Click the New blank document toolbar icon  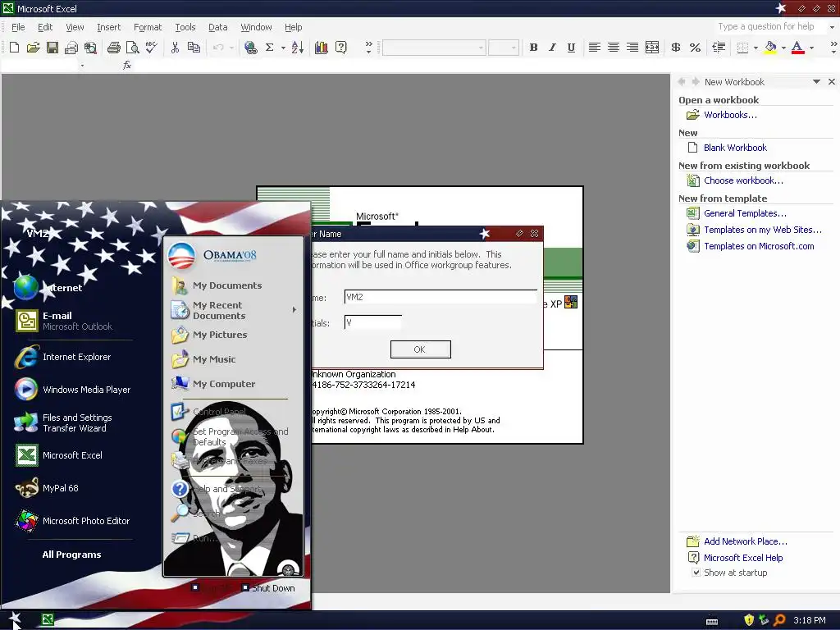coord(15,48)
